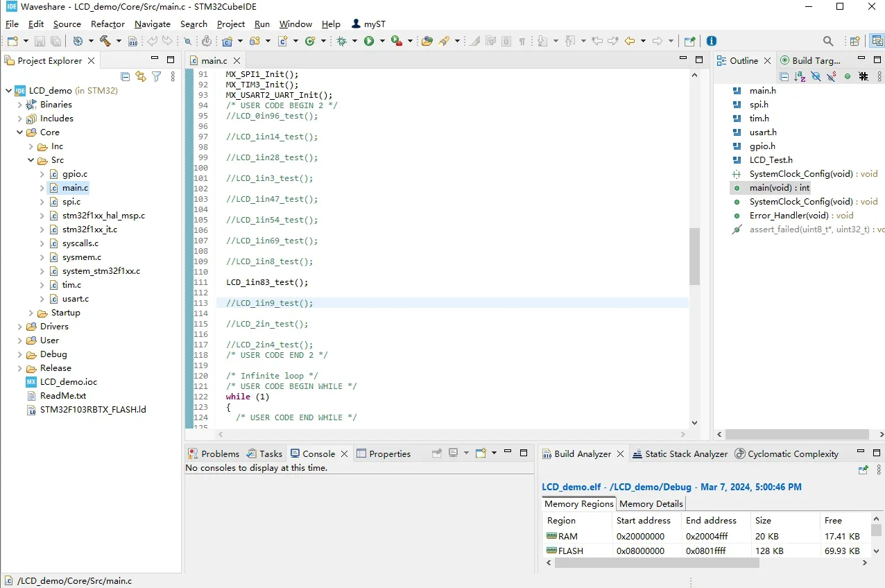Click the myST account button
The height and width of the screenshot is (588, 885).
(x=368, y=24)
